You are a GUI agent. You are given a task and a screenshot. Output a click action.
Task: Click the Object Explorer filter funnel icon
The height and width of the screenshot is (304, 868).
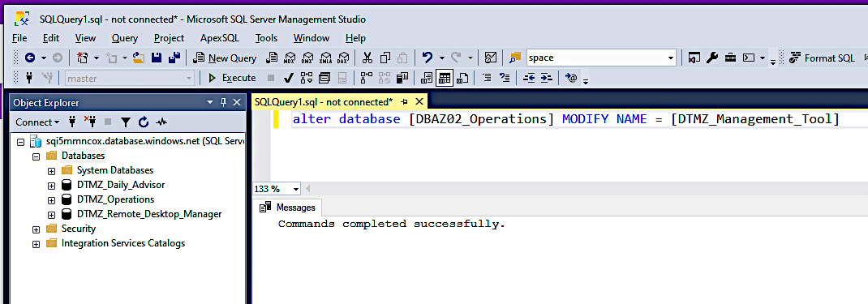coord(126,122)
